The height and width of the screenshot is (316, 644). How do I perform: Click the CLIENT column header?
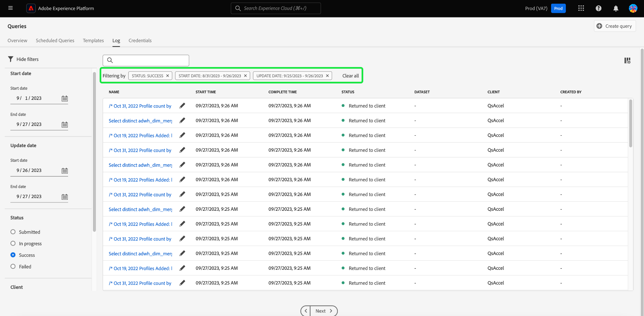[493, 92]
